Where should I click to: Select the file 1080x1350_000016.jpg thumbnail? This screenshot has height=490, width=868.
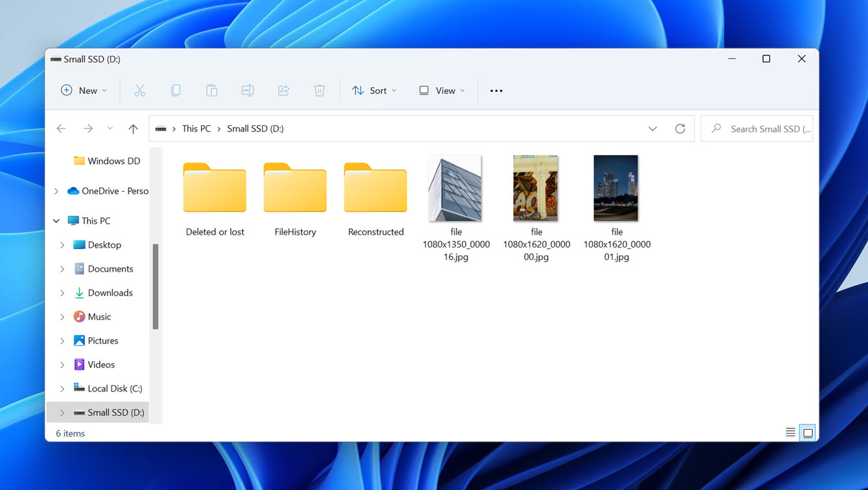[x=455, y=188]
